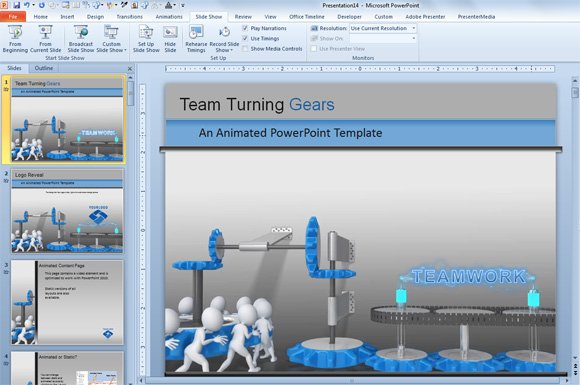Undo the last action
This screenshot has width=580, height=385.
click(x=27, y=5)
